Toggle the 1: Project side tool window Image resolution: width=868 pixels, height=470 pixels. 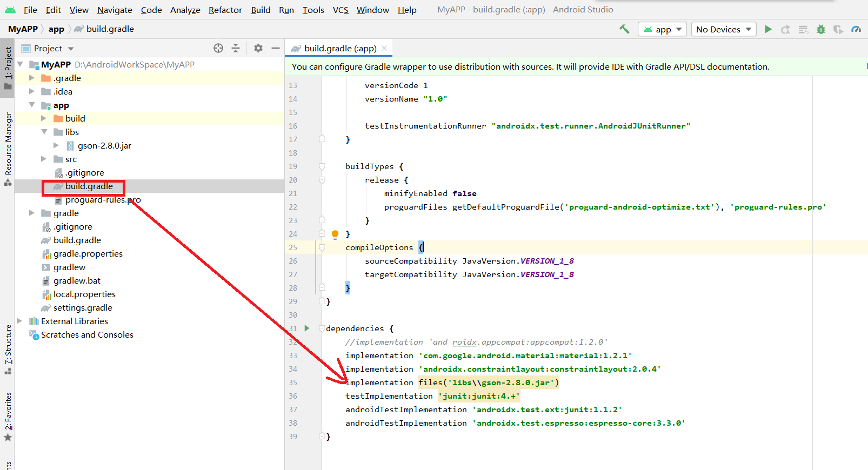coord(8,68)
